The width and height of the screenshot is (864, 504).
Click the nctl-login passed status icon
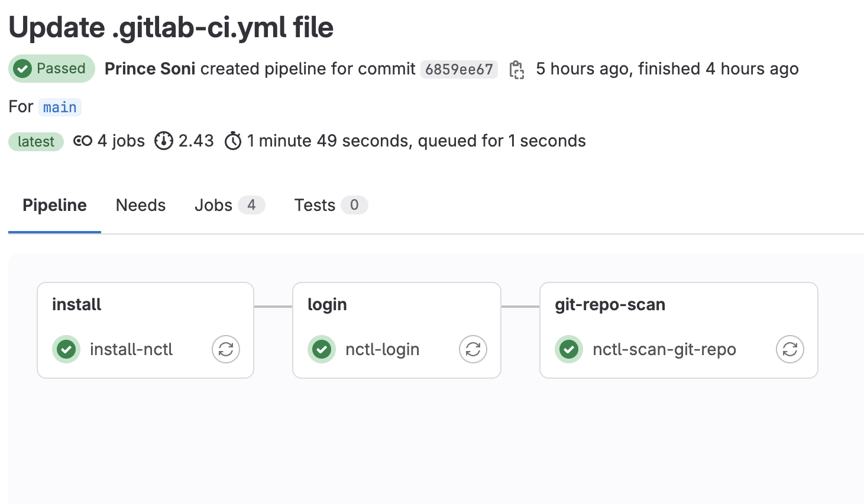click(x=322, y=349)
